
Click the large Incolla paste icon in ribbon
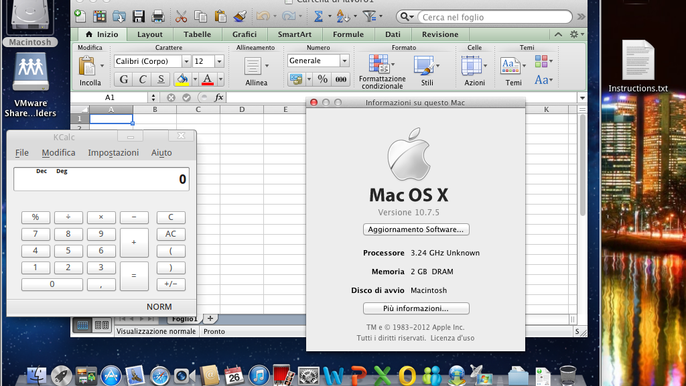[x=88, y=67]
